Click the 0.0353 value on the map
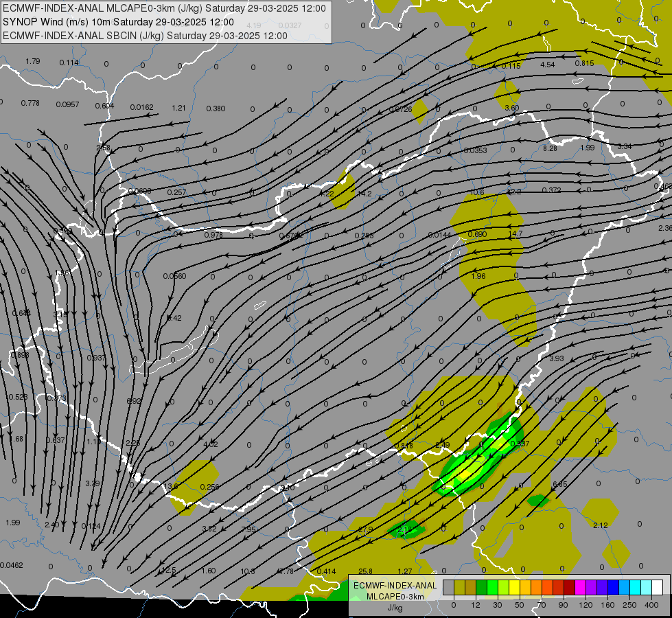672x618 pixels. point(475,150)
